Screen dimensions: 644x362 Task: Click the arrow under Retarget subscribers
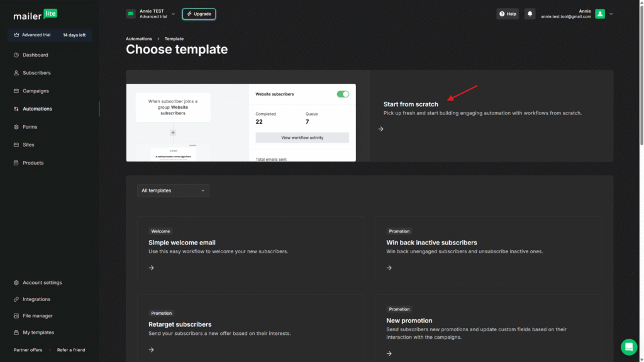tap(152, 349)
